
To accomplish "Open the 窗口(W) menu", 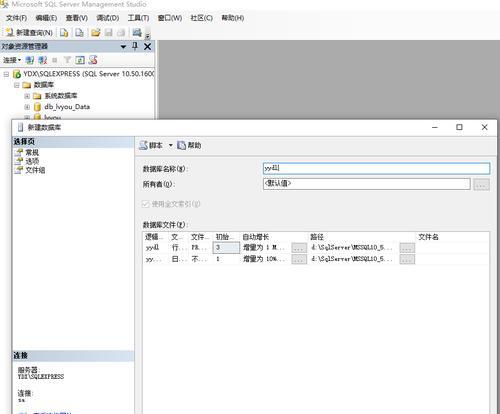I will [x=170, y=18].
